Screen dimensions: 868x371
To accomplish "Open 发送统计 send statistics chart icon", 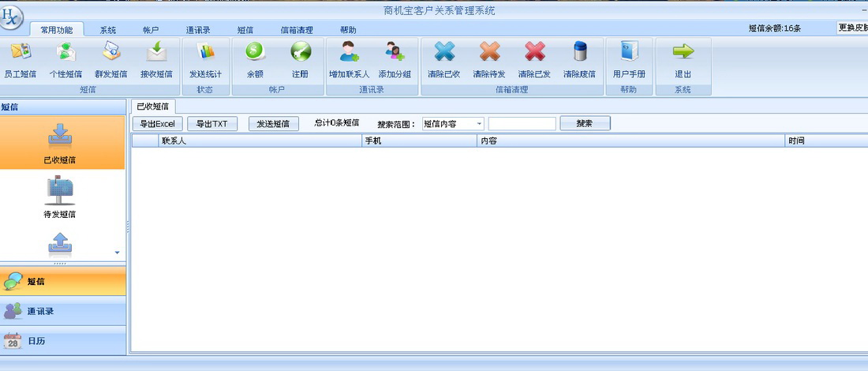I will pyautogui.click(x=205, y=51).
